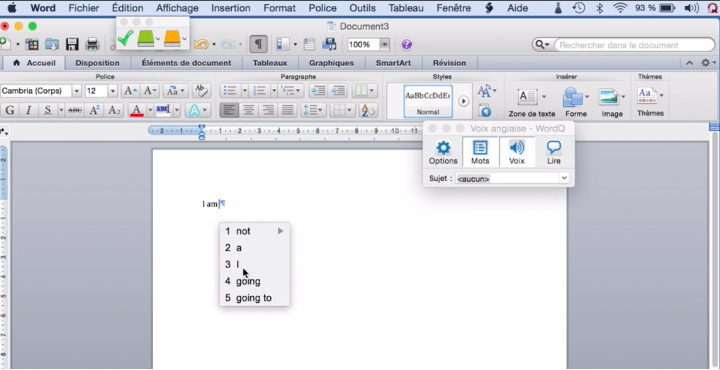Sort text A-Z icon
The width and height of the screenshot is (720, 370).
tap(368, 110)
